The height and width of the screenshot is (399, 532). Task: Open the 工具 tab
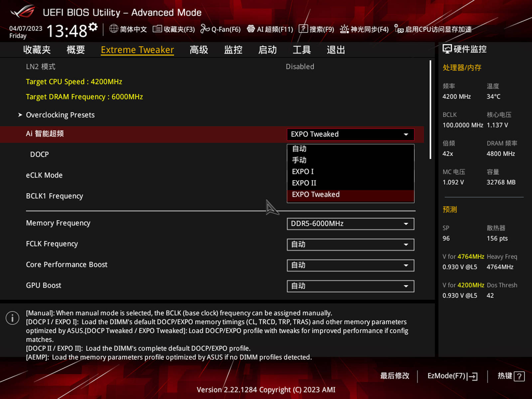(302, 50)
